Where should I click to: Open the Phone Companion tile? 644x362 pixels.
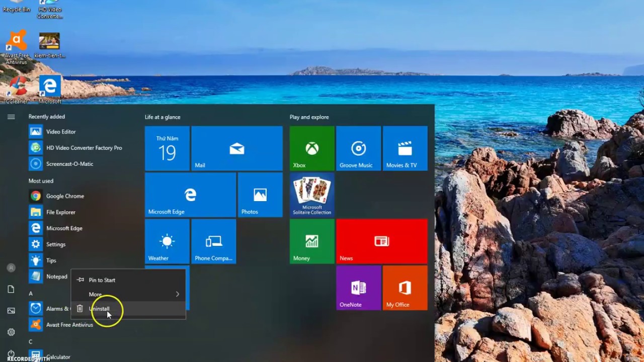[x=214, y=241]
